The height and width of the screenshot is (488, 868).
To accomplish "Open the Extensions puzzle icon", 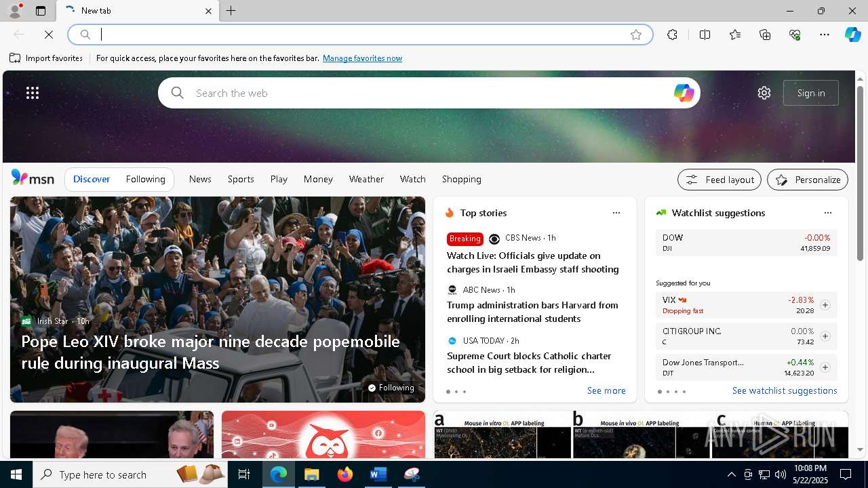I will tap(672, 35).
